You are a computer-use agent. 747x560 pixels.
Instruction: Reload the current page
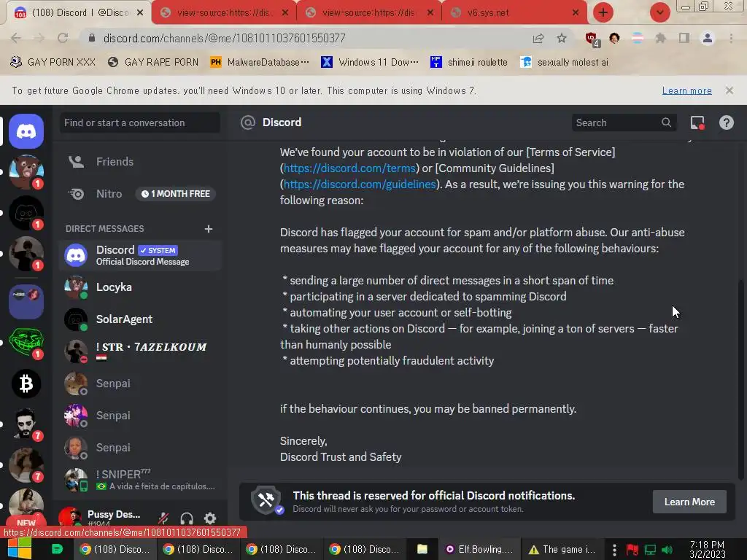(63, 38)
